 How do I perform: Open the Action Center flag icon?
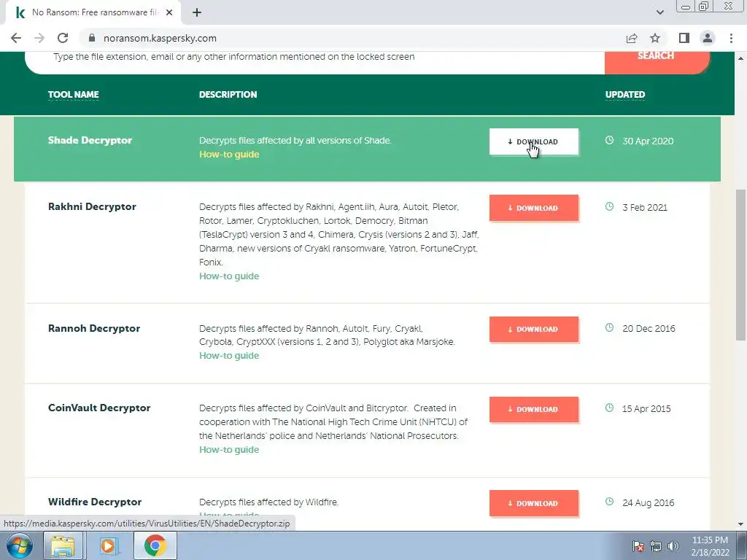[638, 546]
